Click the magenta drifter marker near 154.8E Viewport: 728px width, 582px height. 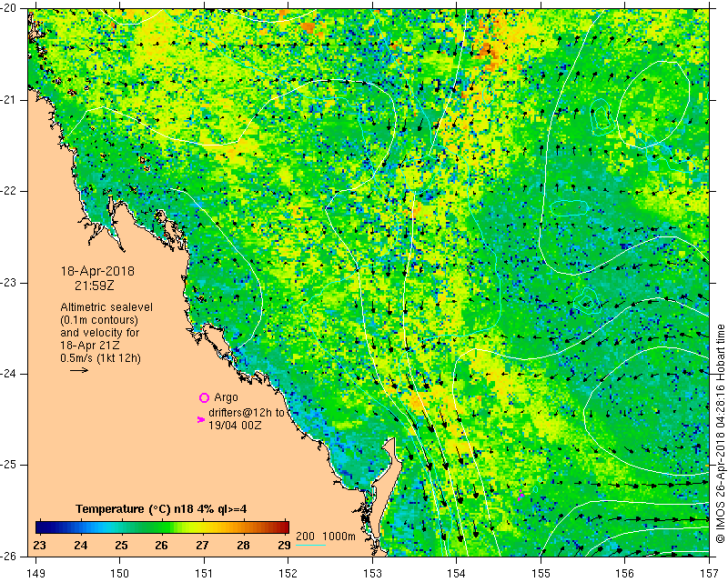coord(521,496)
